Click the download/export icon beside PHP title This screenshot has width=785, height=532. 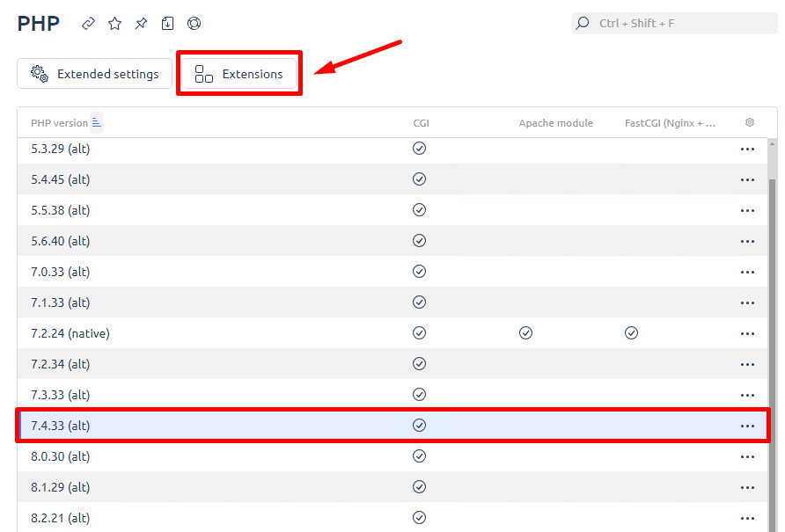tap(168, 24)
